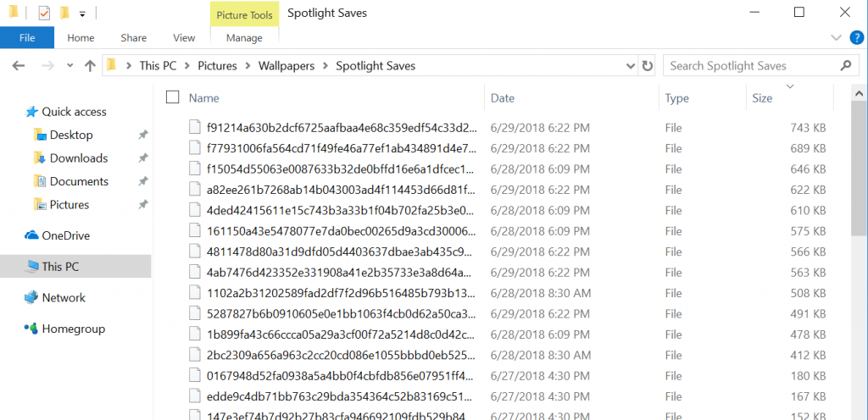Select file f15054d55063e0087633b32de0bffd16e6a1dfcec1
The image size is (868, 420).
pyautogui.click(x=341, y=169)
